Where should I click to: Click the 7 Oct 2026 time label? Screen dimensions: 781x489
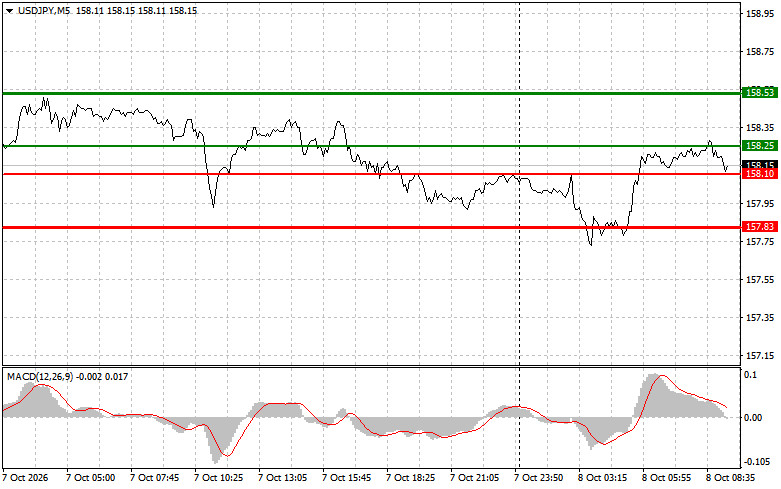25,478
